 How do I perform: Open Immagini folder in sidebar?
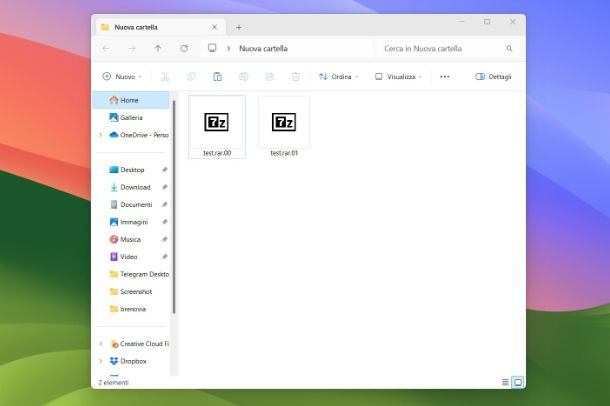129,222
